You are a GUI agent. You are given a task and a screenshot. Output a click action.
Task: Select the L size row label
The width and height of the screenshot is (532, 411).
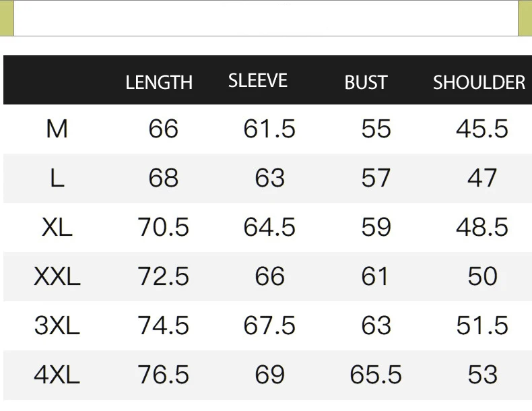point(57,178)
